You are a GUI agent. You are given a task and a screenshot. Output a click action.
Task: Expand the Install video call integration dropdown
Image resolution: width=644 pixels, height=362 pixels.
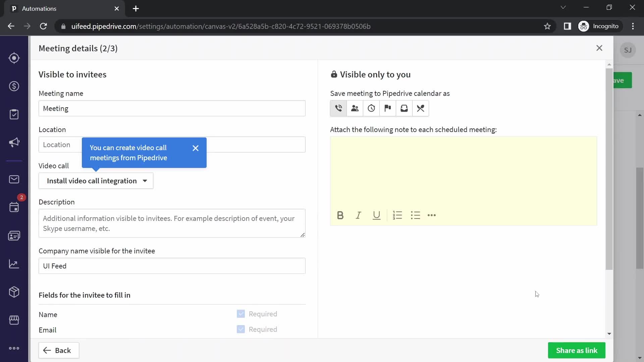point(145,180)
